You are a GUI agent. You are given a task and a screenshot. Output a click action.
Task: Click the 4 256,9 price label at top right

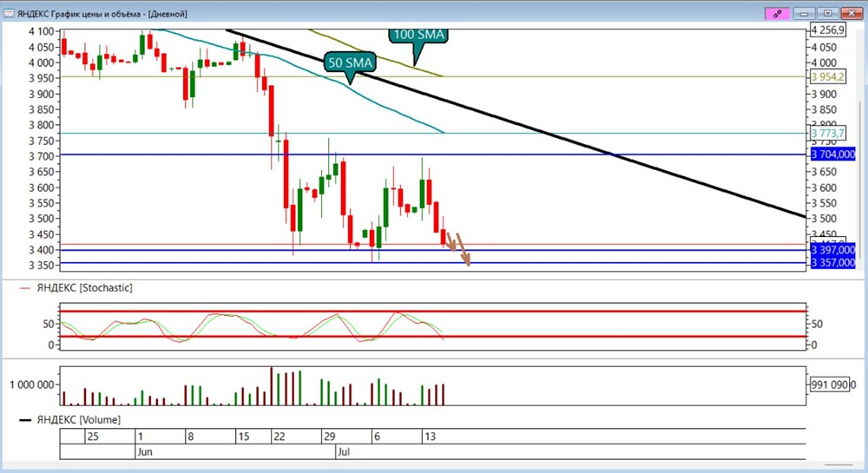pos(827,30)
